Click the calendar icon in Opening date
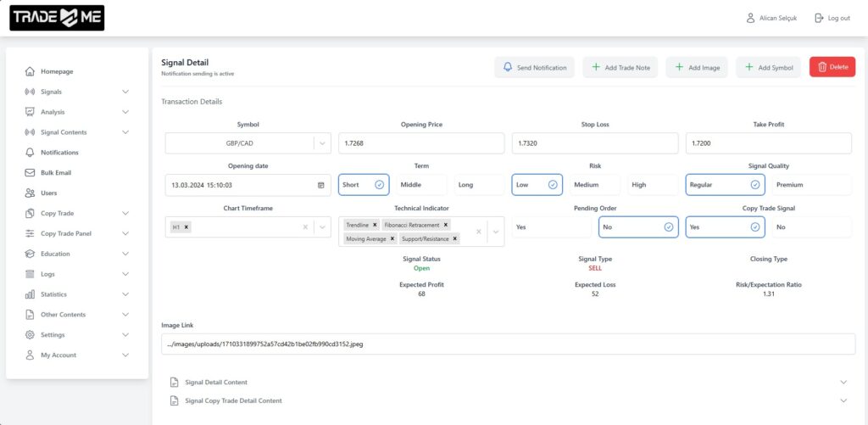The height and width of the screenshot is (425, 868). [x=320, y=185]
